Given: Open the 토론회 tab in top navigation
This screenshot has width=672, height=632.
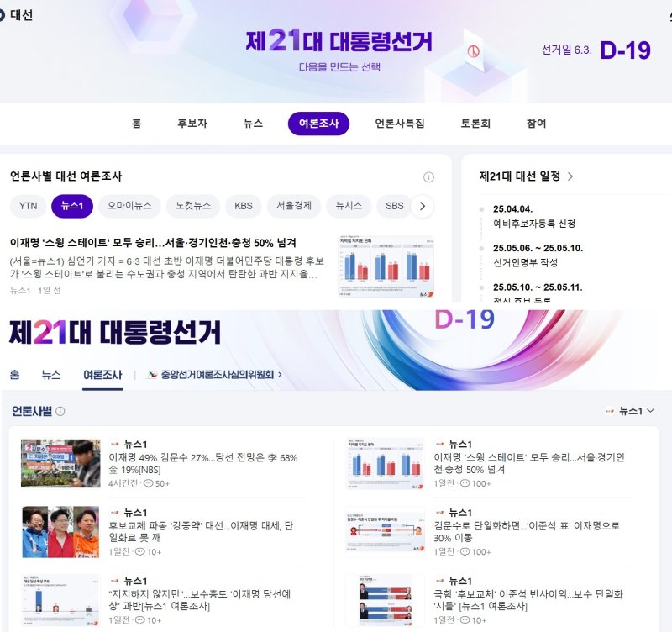Looking at the screenshot, I should [475, 124].
